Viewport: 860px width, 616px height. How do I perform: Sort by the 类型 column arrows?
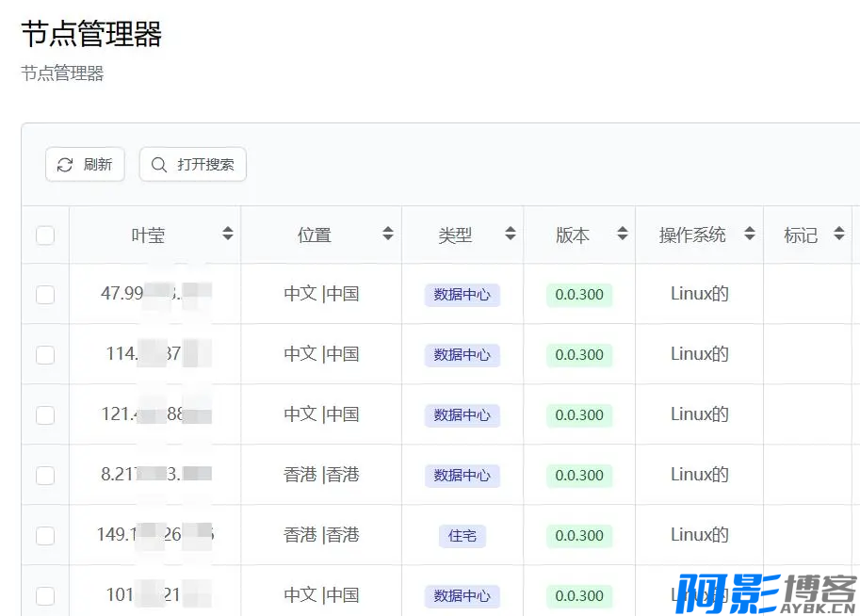(510, 234)
